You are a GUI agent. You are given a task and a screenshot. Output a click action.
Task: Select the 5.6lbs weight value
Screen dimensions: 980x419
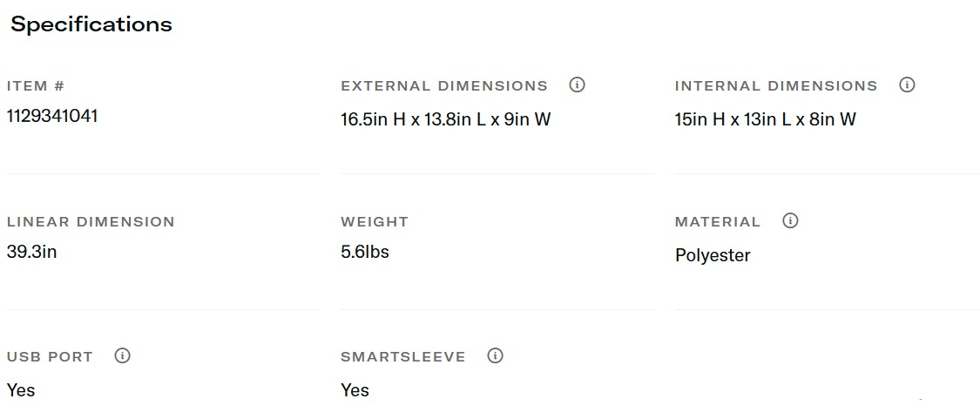click(365, 252)
